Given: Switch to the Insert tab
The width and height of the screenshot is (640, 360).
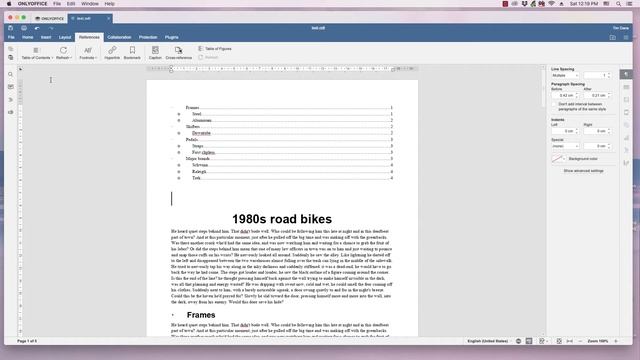Looking at the screenshot, I should coord(46,37).
